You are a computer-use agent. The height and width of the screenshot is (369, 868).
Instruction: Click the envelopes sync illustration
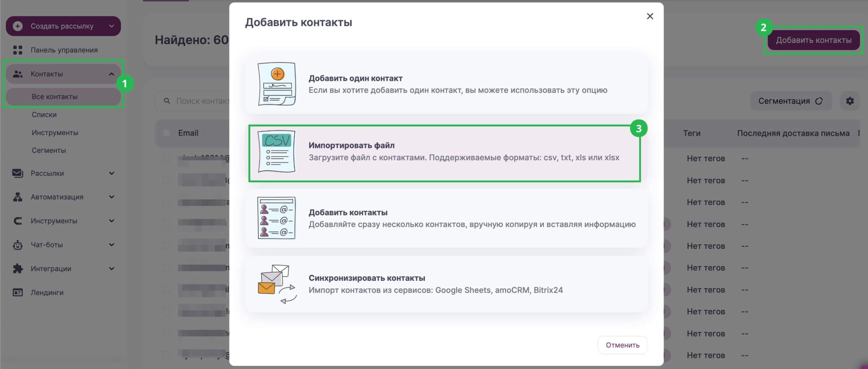coord(277,284)
